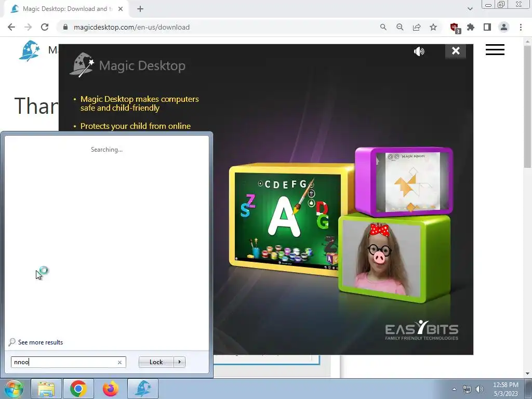Open the uBlock Origin extension icon
532x399 pixels.
pos(455,28)
